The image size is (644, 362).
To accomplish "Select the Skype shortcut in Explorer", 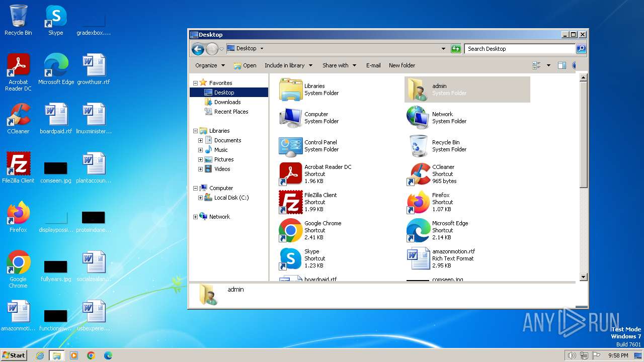I will coord(290,258).
